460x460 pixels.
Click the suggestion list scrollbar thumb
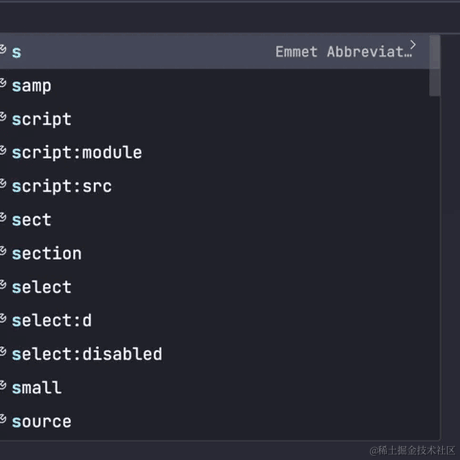[435, 66]
